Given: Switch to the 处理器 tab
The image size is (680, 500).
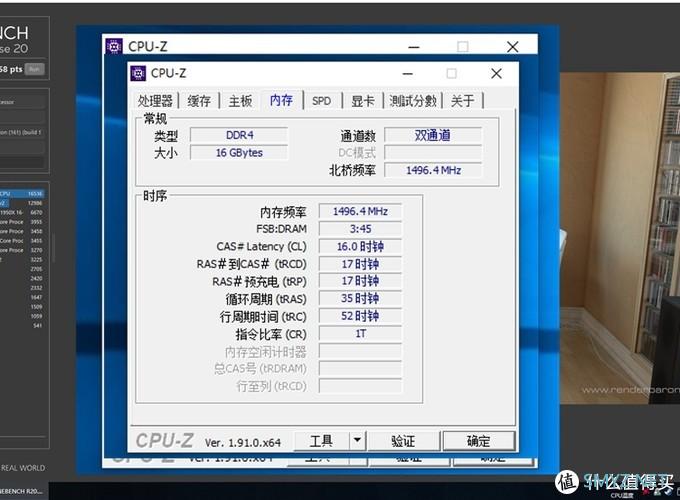Looking at the screenshot, I should pos(155,101).
